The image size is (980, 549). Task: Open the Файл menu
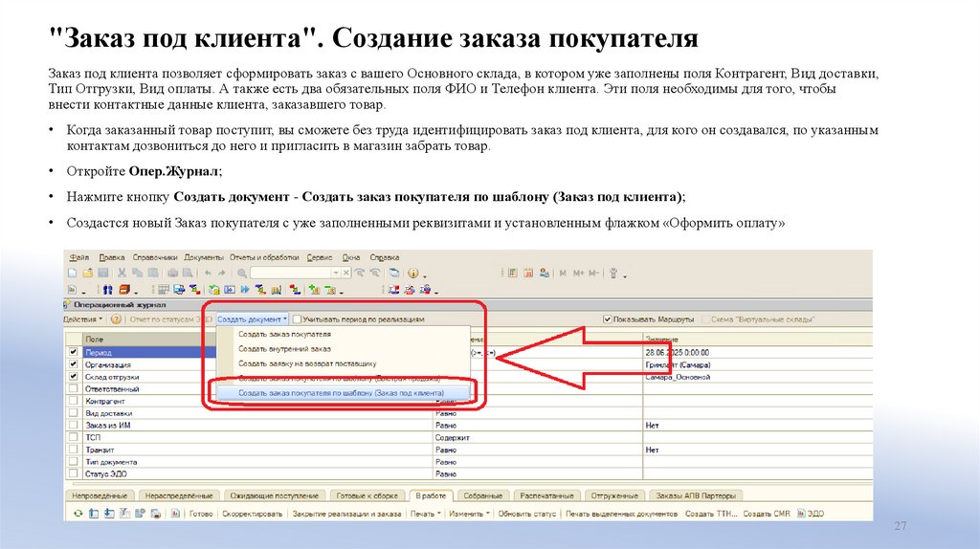pyautogui.click(x=78, y=257)
